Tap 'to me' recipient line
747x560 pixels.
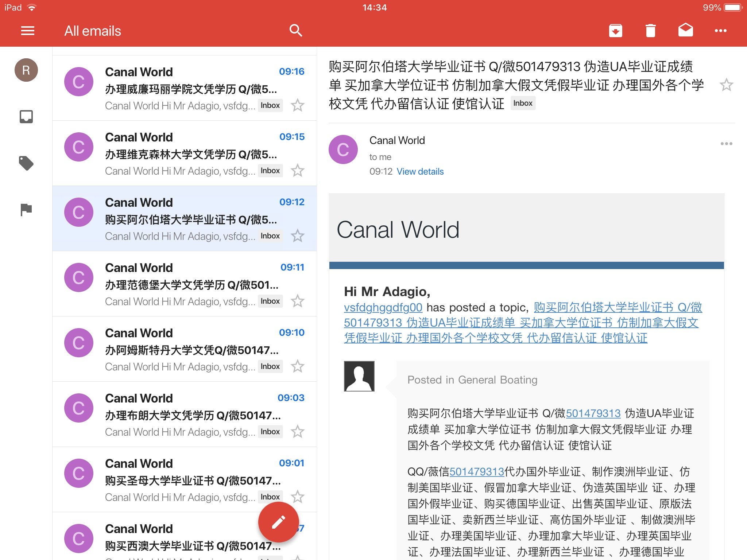(380, 157)
